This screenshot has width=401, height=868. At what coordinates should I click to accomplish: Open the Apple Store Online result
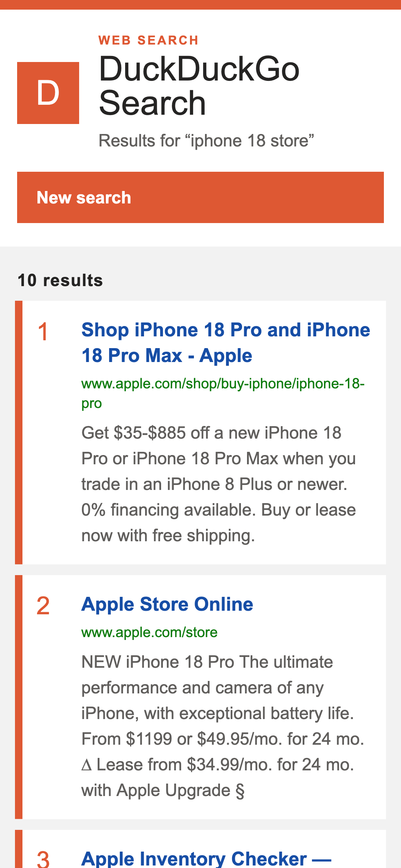pos(167,604)
